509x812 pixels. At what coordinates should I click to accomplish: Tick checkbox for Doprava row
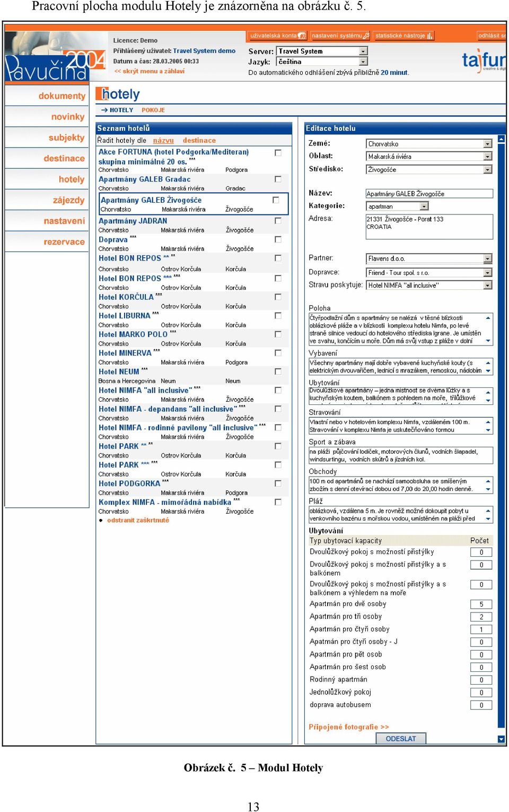(x=278, y=239)
